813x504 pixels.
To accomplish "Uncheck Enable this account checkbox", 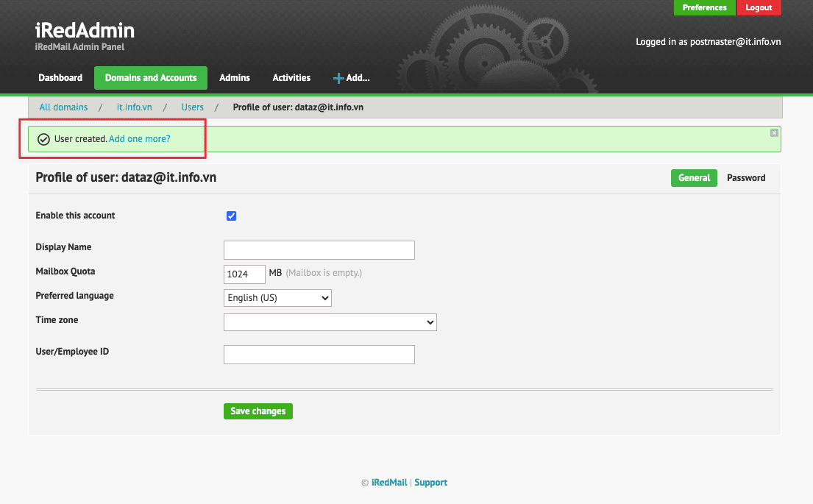I will [231, 216].
